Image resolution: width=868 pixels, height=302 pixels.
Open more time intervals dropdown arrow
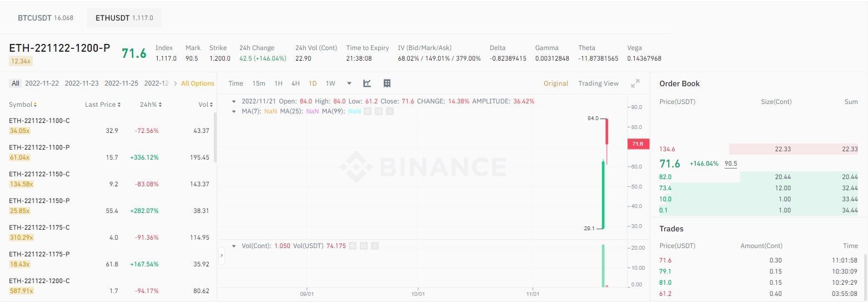pyautogui.click(x=349, y=83)
